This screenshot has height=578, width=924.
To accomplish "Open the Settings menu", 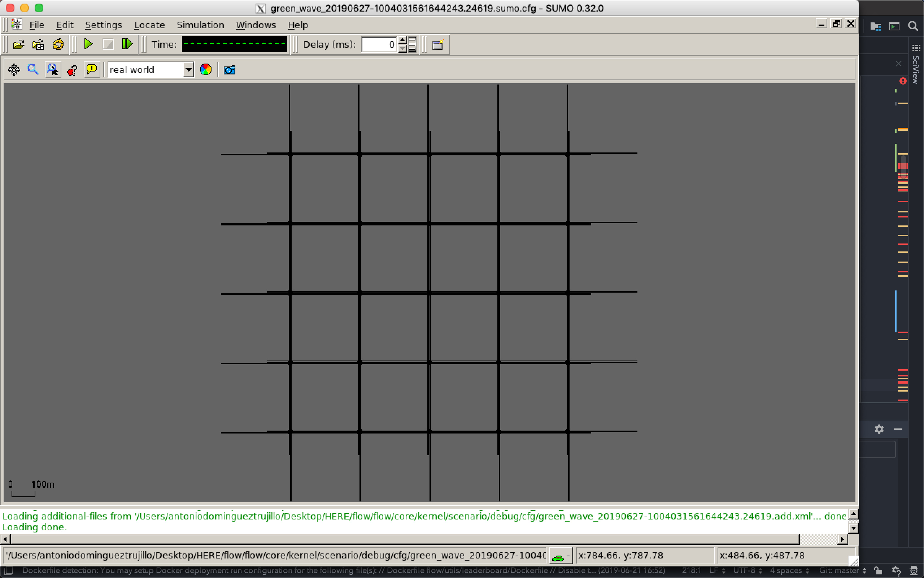I will click(104, 25).
